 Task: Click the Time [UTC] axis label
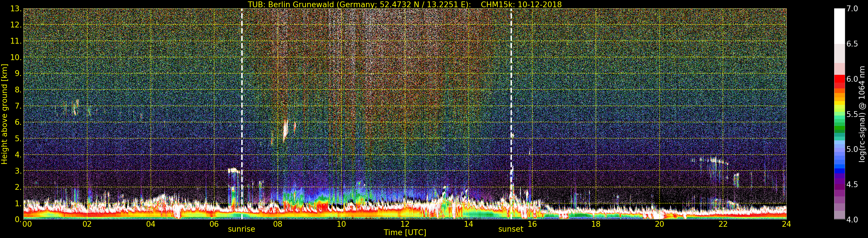[x=405, y=233]
